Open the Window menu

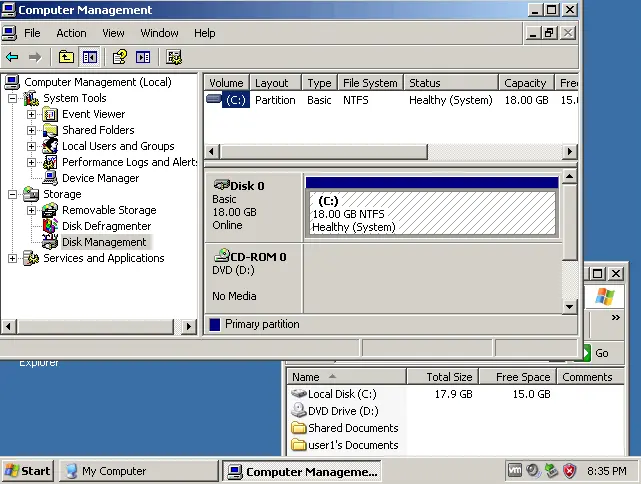(x=159, y=33)
